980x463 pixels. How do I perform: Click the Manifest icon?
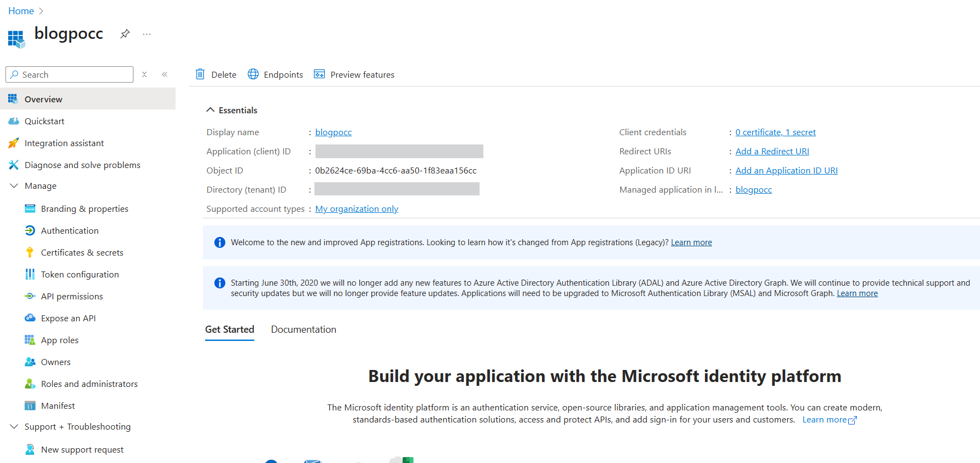pos(30,406)
